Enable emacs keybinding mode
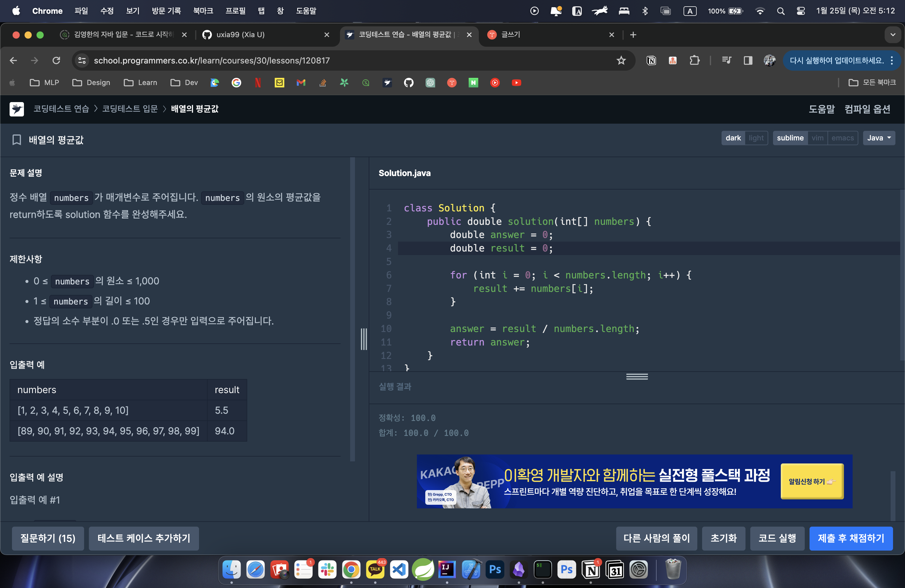This screenshot has width=905, height=588. click(x=842, y=138)
